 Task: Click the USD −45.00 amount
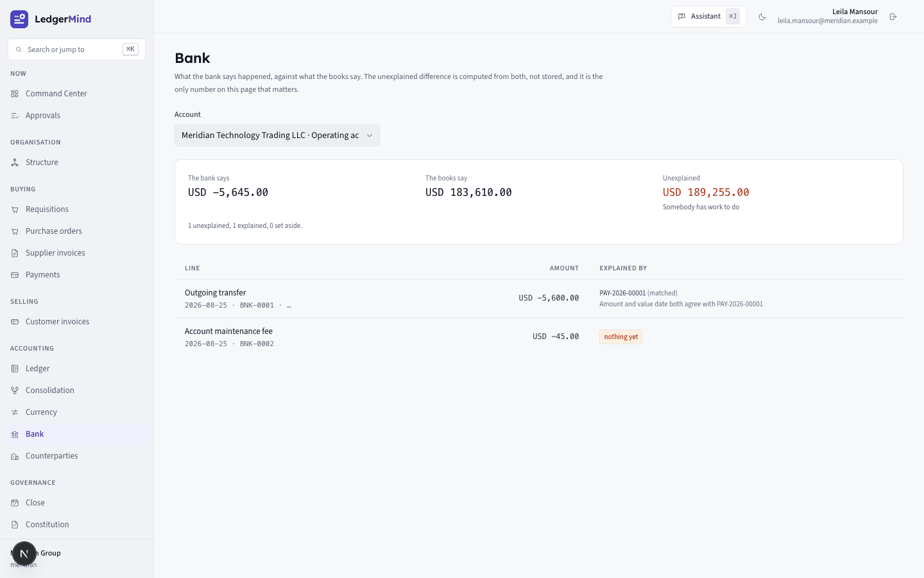pyautogui.click(x=556, y=337)
